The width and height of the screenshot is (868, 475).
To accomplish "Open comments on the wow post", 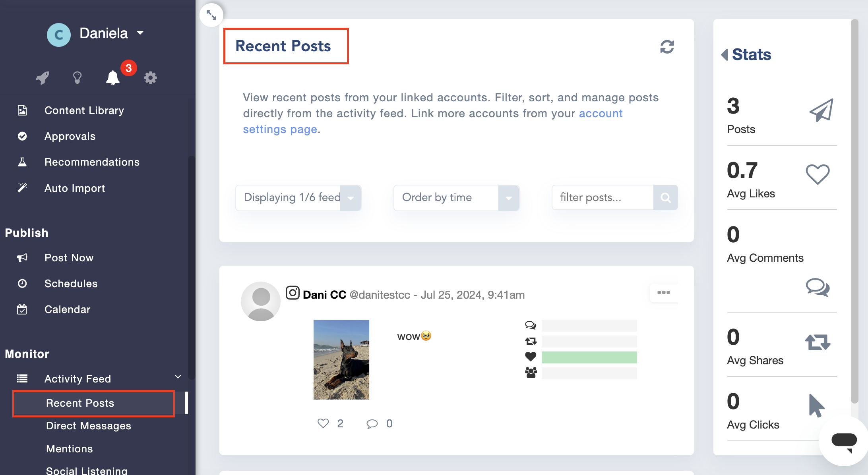I will (x=372, y=423).
